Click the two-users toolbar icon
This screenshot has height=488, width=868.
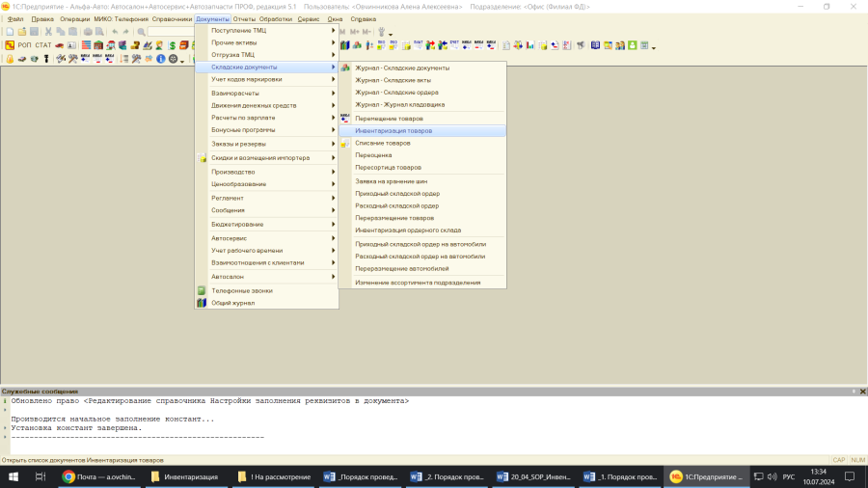tap(620, 45)
